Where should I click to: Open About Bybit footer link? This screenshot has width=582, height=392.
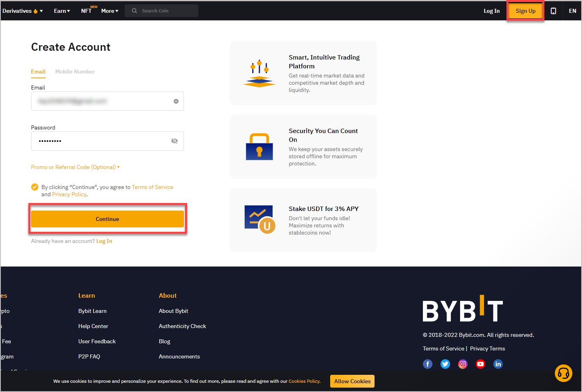pos(173,311)
